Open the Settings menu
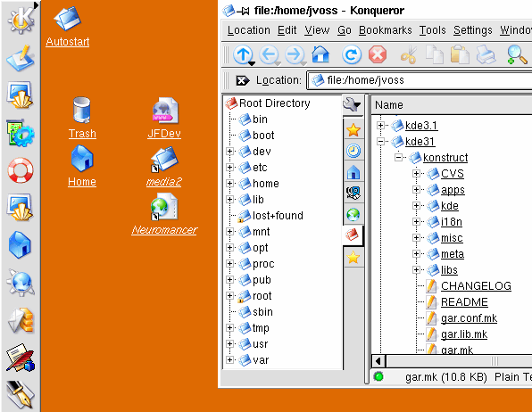532x412 pixels. pyautogui.click(x=472, y=30)
